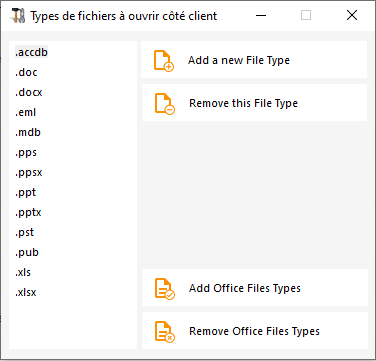
Task: Click the Add Office Files checkmark icon
Action: 165,288
